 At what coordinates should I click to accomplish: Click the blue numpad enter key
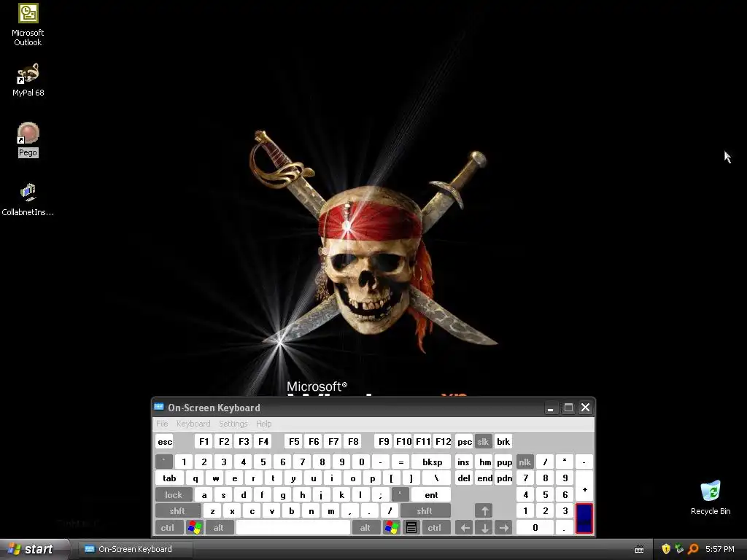pyautogui.click(x=584, y=519)
